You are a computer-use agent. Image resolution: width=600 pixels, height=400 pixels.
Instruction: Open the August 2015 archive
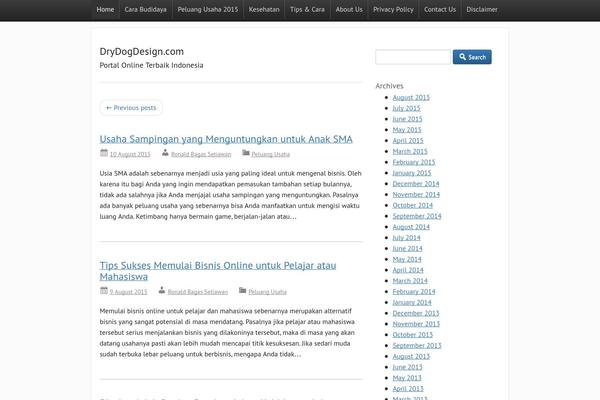pyautogui.click(x=411, y=98)
